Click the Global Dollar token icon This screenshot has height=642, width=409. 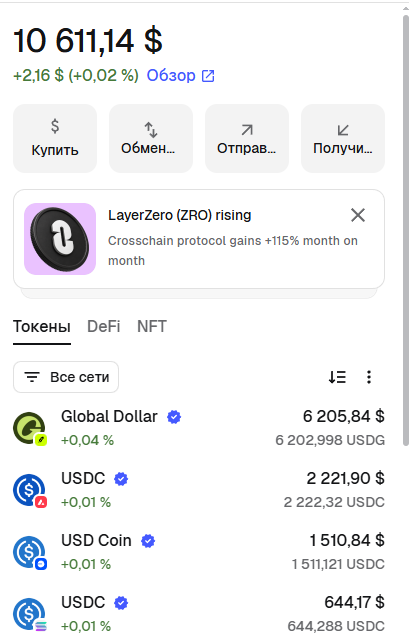click(x=29, y=428)
